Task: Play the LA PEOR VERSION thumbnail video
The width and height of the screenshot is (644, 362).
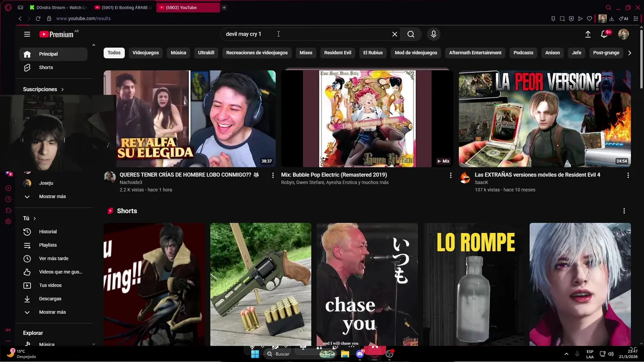Action: click(544, 119)
